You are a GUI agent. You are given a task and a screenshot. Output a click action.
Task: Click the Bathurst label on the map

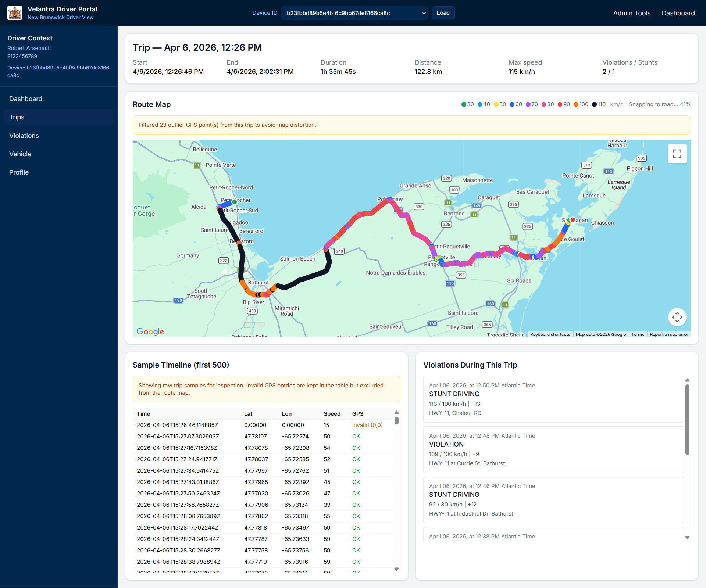tap(258, 283)
